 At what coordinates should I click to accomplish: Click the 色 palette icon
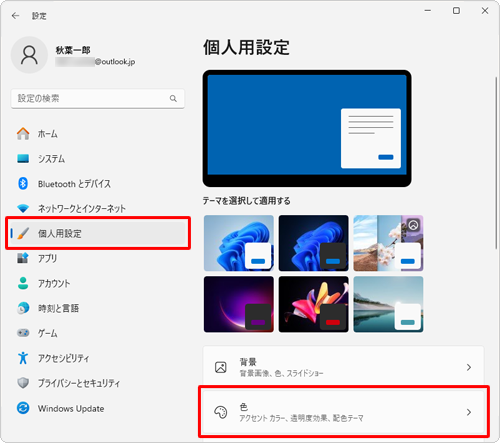221,412
